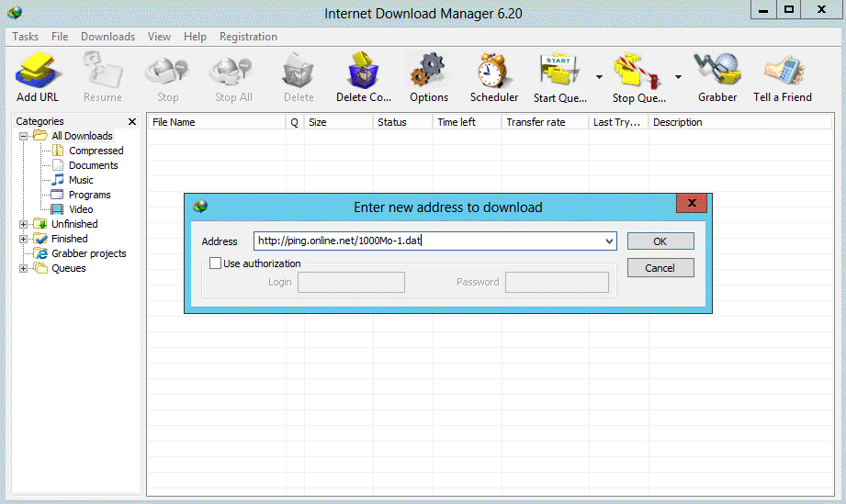Screen dimensions: 846x504
Task: Click the Cancel button in the dialog
Action: point(660,268)
